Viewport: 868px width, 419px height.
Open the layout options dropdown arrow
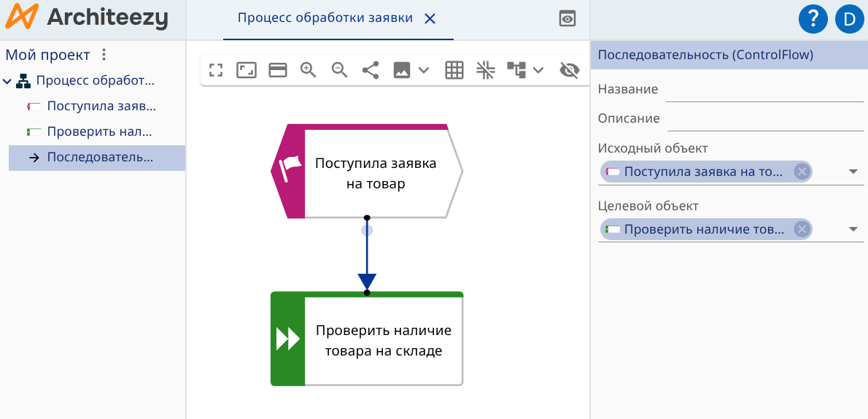[x=538, y=70]
